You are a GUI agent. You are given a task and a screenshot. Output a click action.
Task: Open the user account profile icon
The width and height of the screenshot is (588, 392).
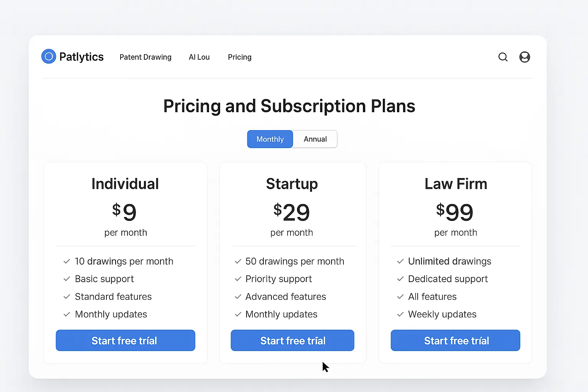pyautogui.click(x=524, y=57)
